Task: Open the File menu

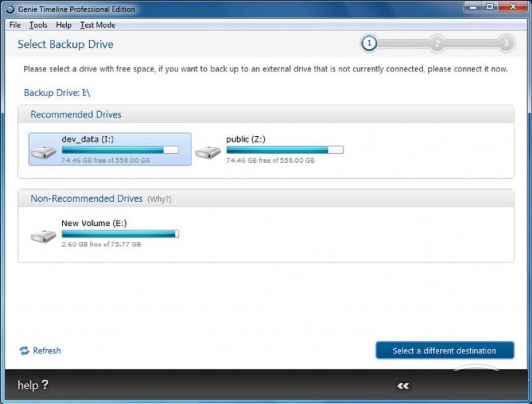Action: pyautogui.click(x=15, y=25)
